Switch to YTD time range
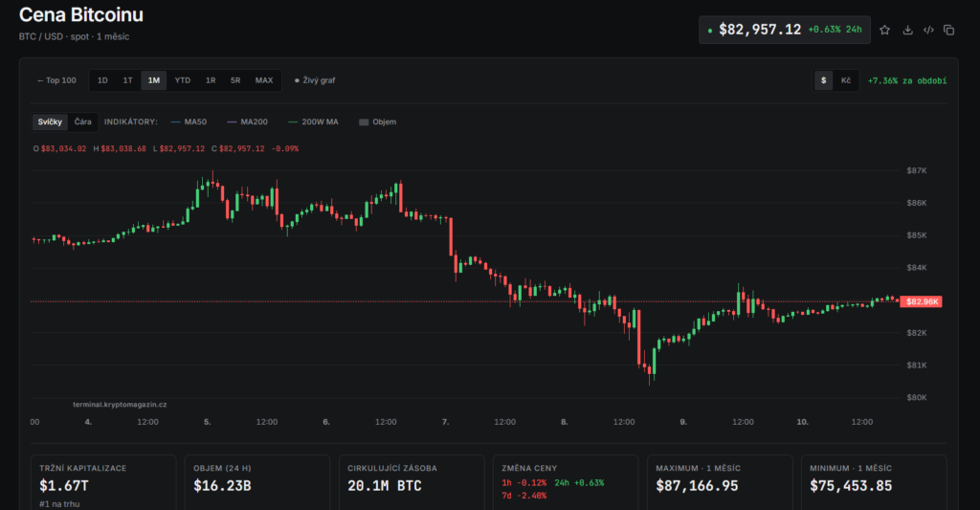Screen dimensions: 980x510 (183, 80)
